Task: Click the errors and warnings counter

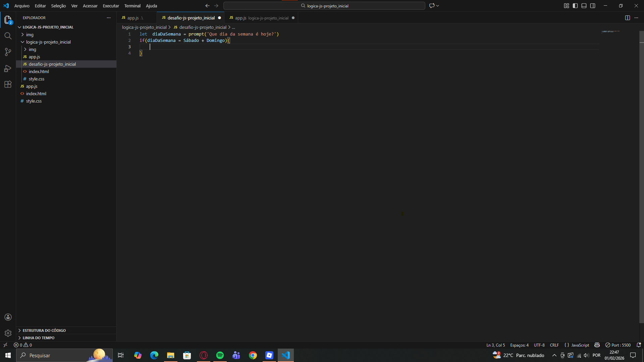Action: pos(23,345)
